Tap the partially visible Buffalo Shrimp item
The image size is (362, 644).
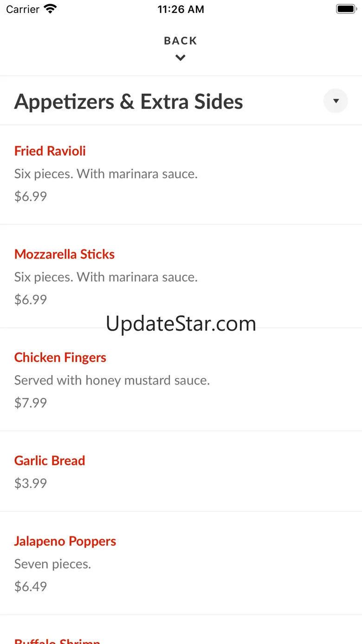coord(181,630)
